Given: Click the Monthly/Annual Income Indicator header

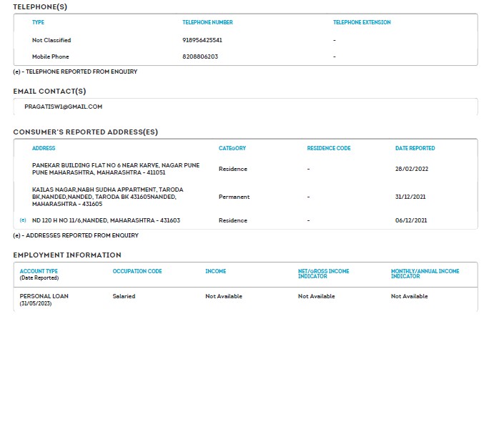Looking at the screenshot, I should point(425,274).
